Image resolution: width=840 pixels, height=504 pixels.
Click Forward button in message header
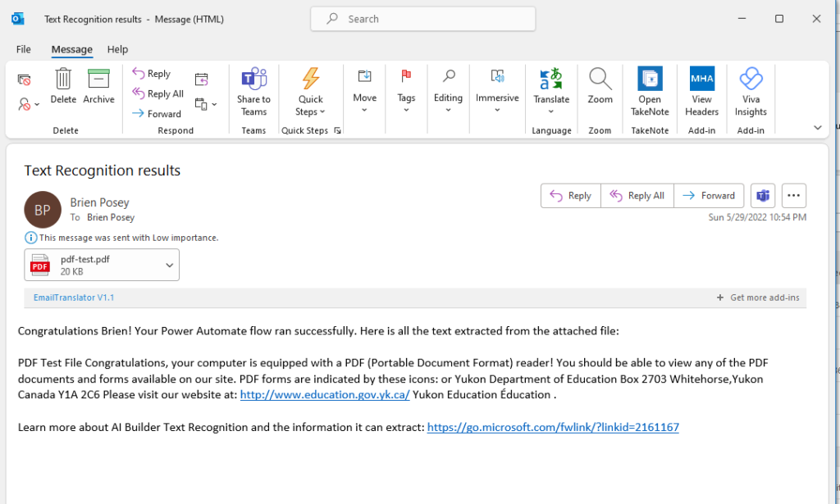point(709,196)
